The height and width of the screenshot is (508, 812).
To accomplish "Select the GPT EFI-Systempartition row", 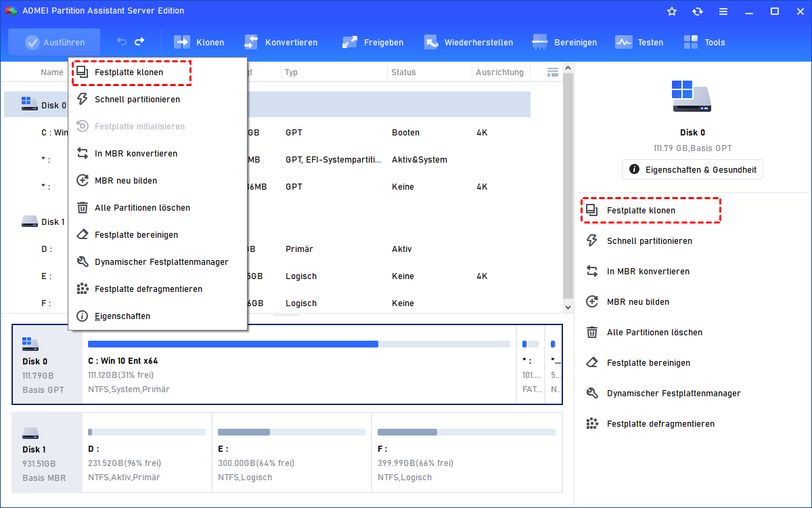I will pyautogui.click(x=267, y=160).
